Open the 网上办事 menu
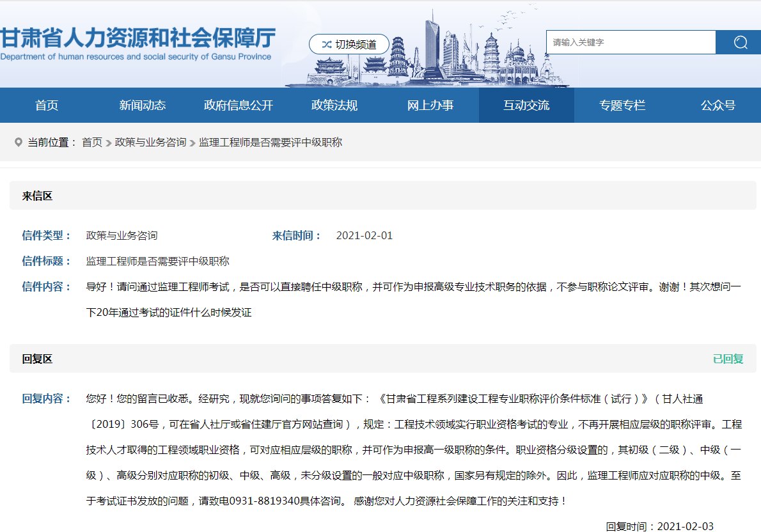The width and height of the screenshot is (761, 532). click(x=430, y=106)
